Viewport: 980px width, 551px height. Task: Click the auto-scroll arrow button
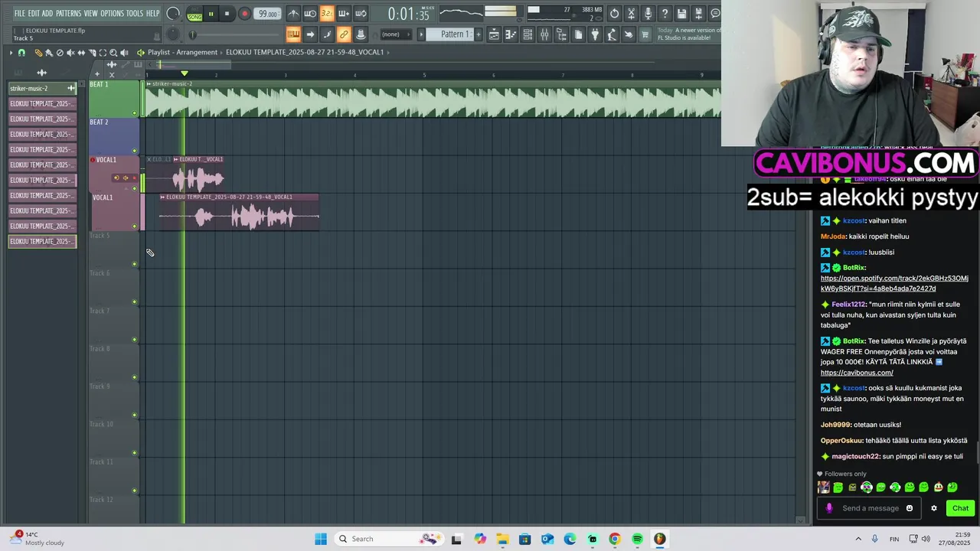[x=310, y=34]
